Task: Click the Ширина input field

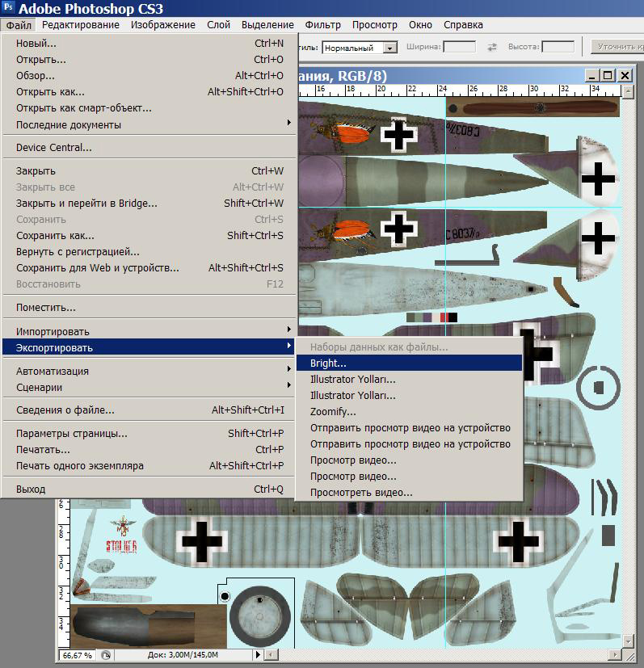Action: [460, 47]
